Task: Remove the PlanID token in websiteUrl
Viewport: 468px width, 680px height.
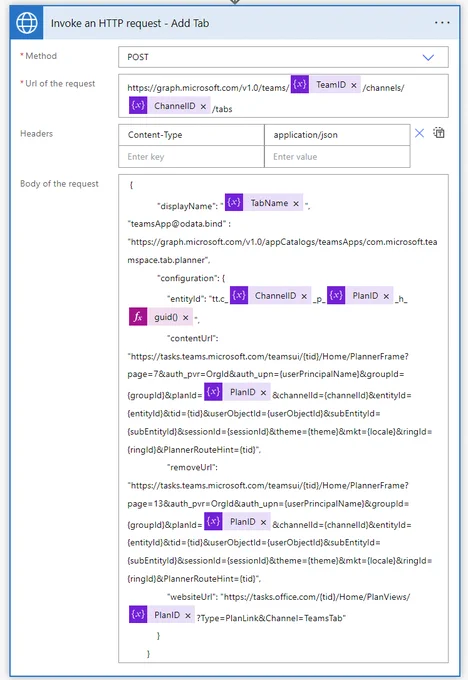Action: tap(188, 615)
